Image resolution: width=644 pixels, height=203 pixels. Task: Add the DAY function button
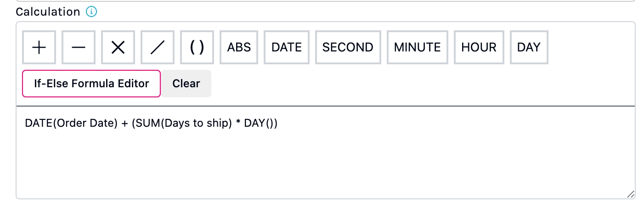tap(529, 47)
